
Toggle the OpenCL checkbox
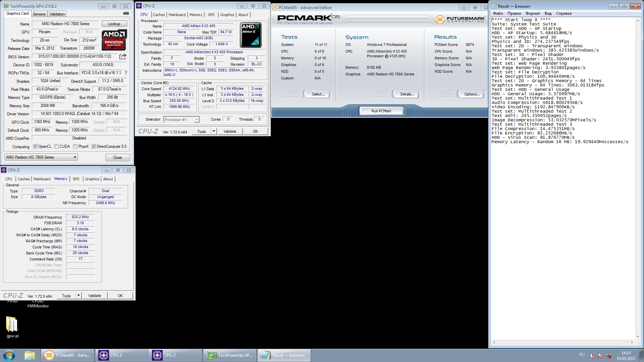point(35,146)
